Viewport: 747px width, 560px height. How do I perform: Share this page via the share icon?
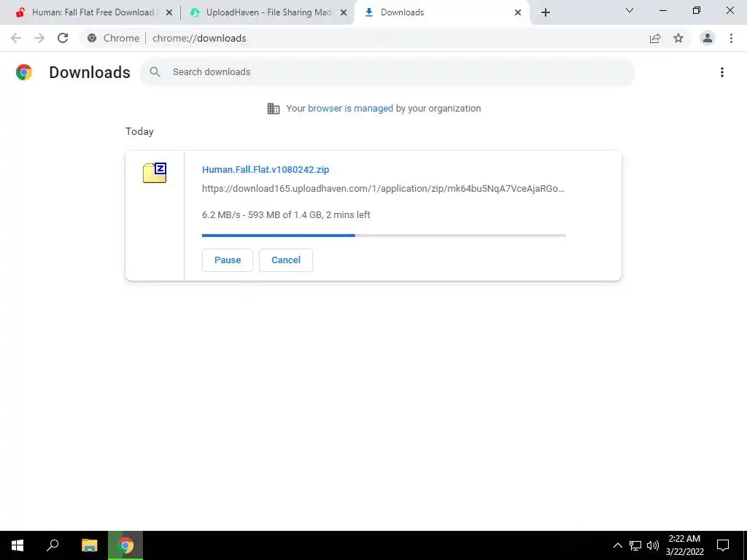[655, 38]
